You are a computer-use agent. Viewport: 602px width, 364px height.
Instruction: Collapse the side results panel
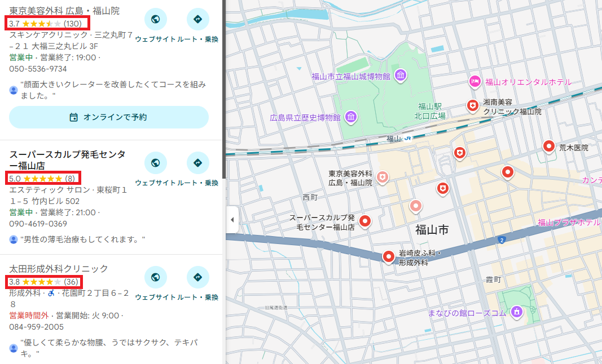point(232,220)
